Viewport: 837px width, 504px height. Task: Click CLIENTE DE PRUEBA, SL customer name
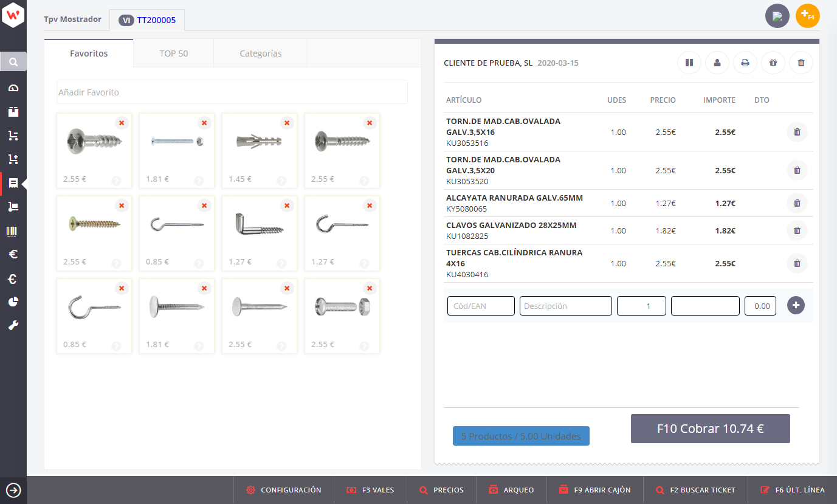488,63
